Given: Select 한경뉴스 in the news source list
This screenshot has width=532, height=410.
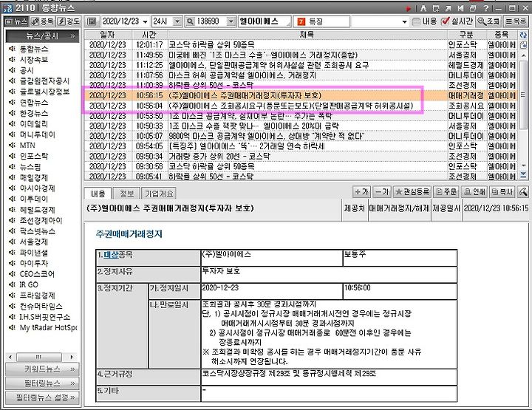Looking at the screenshot, I should coord(34,113).
